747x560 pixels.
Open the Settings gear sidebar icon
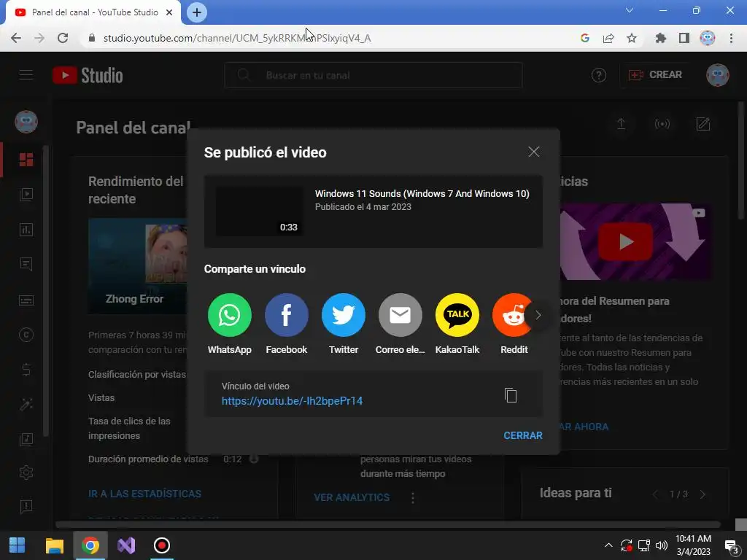point(26,472)
